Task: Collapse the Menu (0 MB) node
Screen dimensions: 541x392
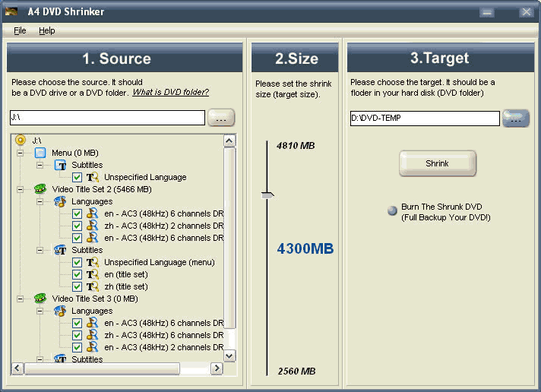Action: click(20, 153)
